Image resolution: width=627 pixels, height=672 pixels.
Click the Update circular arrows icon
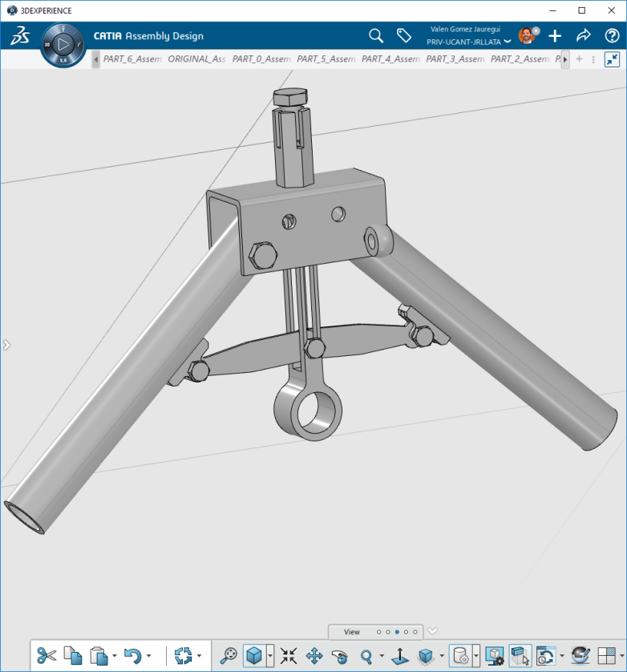click(x=184, y=656)
